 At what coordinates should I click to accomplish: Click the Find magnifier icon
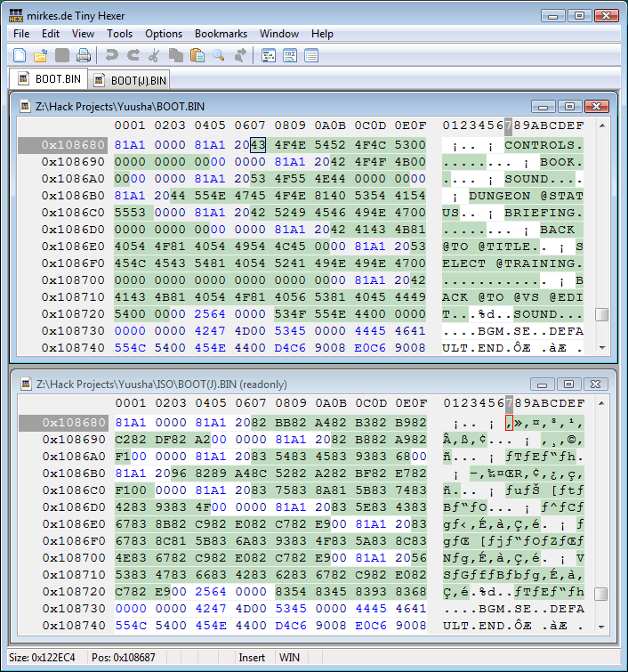click(x=219, y=56)
